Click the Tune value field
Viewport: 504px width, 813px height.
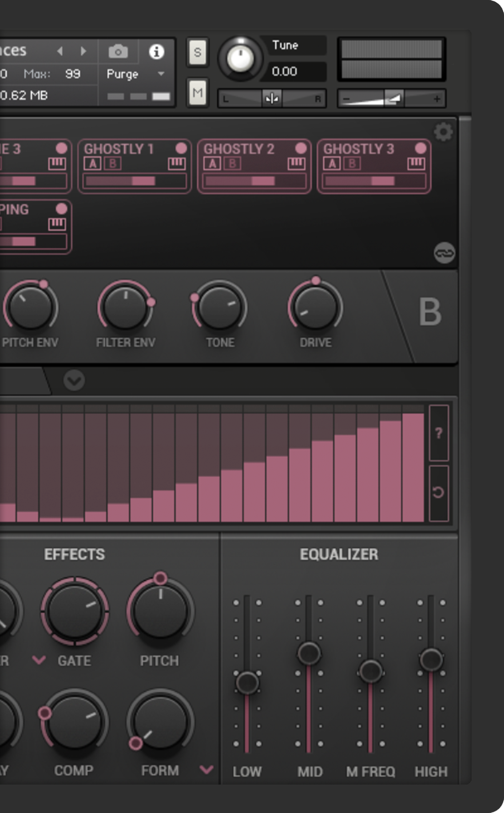point(293,72)
